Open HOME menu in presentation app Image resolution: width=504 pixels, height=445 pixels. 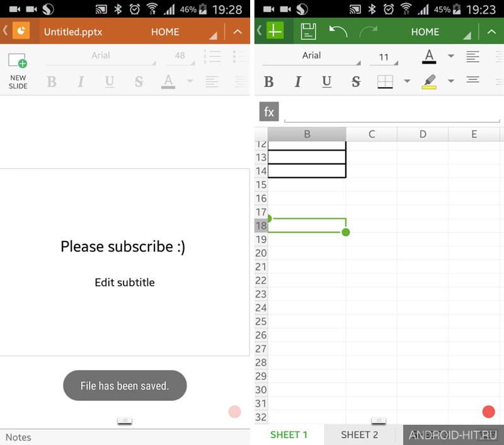165,32
